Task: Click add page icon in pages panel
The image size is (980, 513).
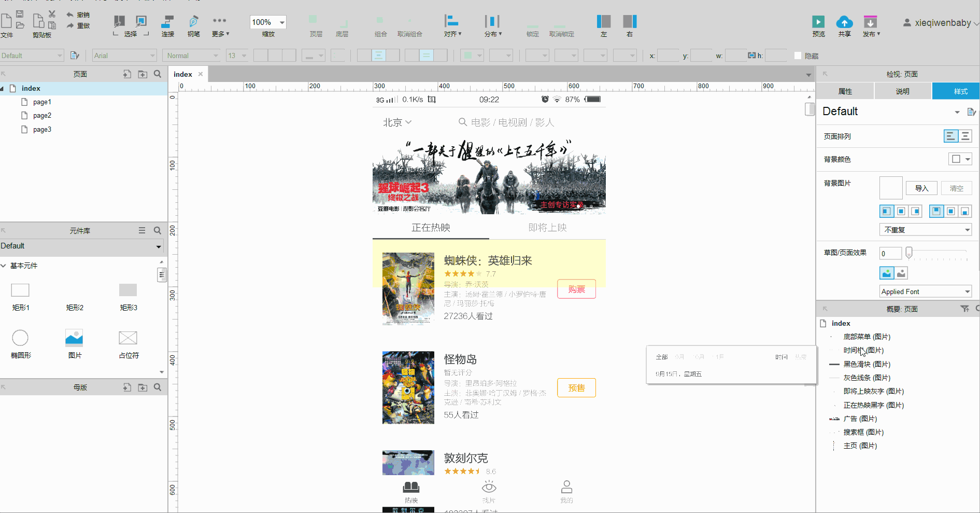Action: (127, 74)
